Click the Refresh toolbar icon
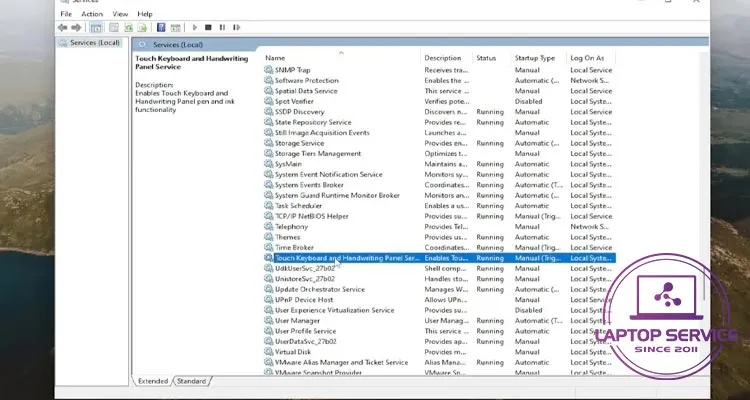The image size is (750, 400). pos(131,27)
